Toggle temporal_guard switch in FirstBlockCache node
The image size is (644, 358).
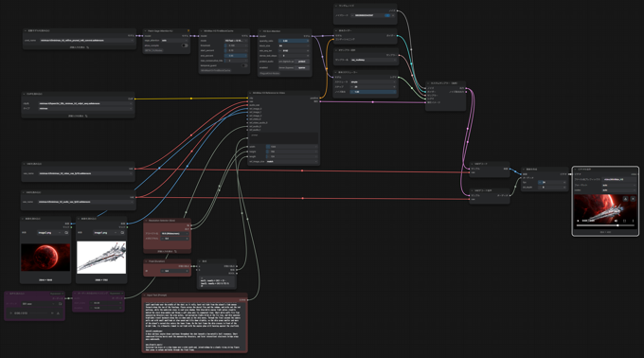click(x=244, y=65)
